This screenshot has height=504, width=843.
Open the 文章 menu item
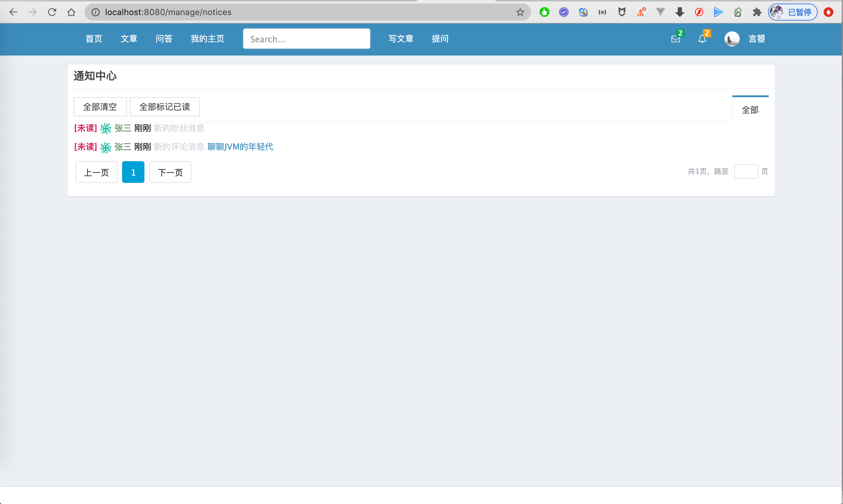tap(129, 39)
